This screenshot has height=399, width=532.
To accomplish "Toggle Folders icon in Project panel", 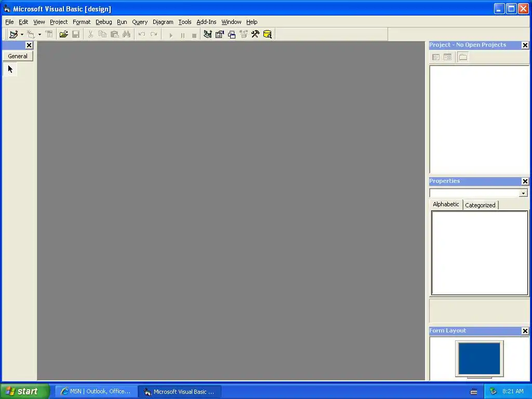I will pyautogui.click(x=463, y=57).
